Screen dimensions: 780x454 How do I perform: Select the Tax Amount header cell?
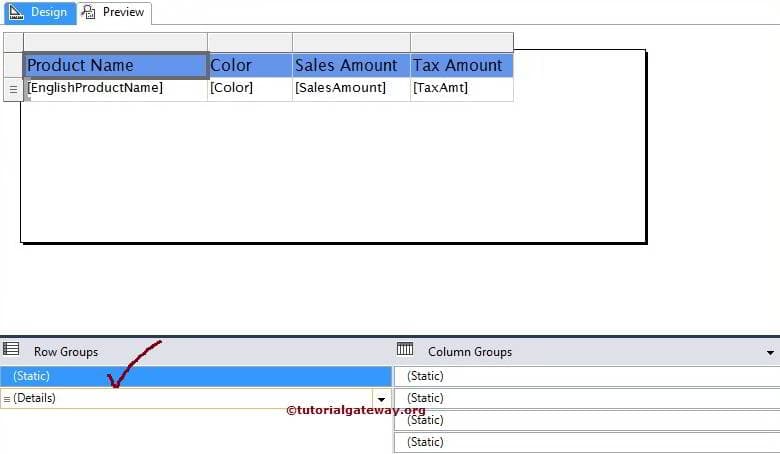462,65
